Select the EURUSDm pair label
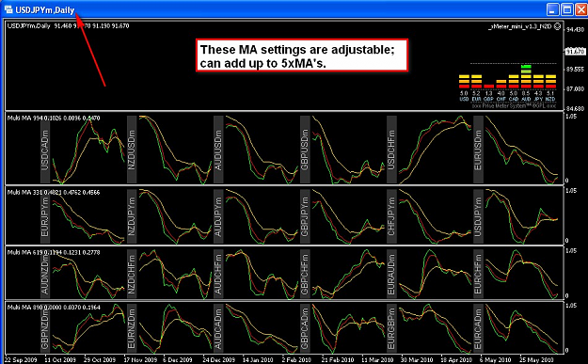This screenshot has width=588, height=364. 478,150
